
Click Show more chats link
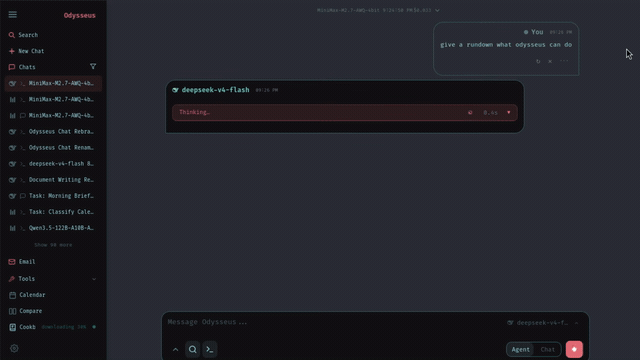pos(53,245)
